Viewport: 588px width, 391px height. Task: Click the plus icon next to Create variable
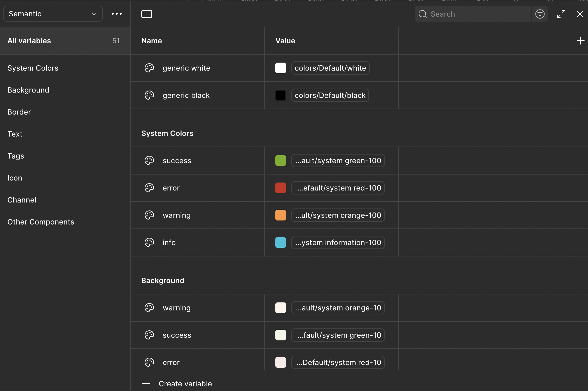[x=146, y=384]
